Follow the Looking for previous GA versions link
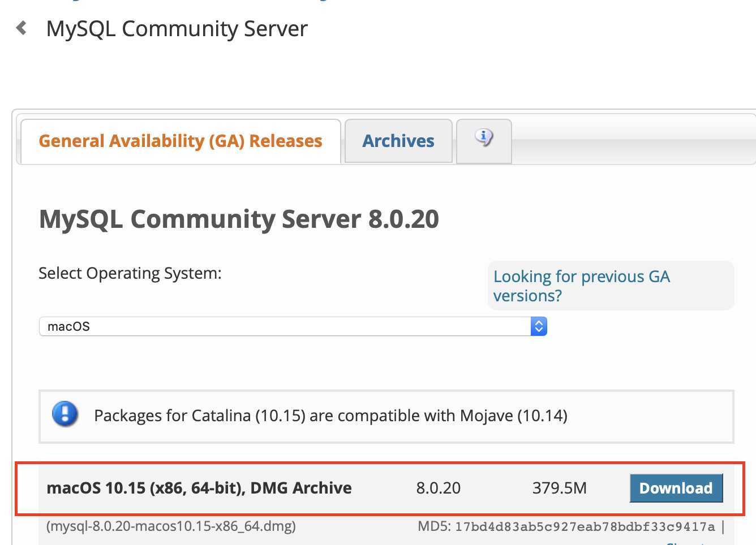This screenshot has height=545, width=756. [x=582, y=286]
